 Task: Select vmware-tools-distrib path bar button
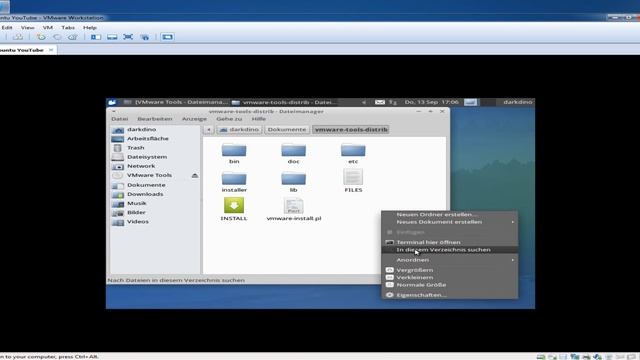tap(351, 129)
